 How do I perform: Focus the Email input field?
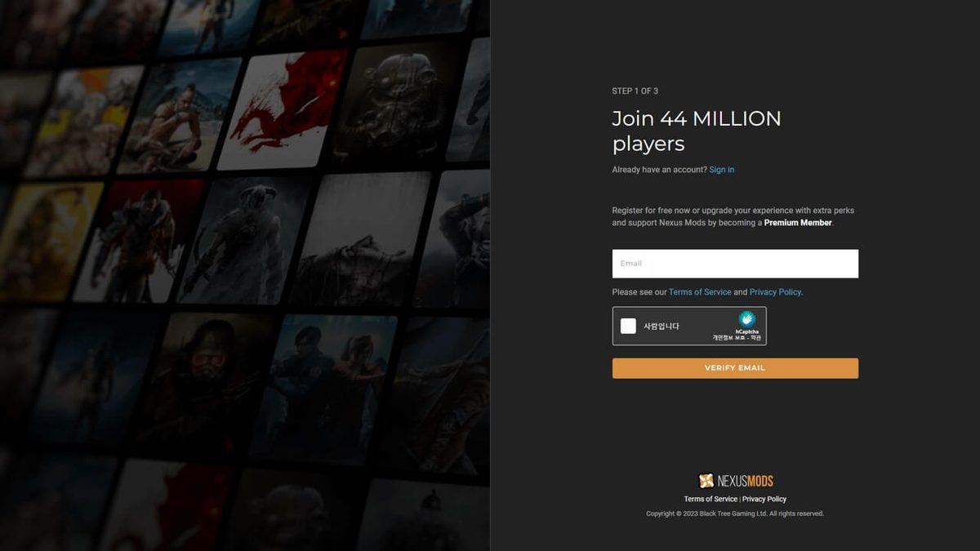[735, 264]
